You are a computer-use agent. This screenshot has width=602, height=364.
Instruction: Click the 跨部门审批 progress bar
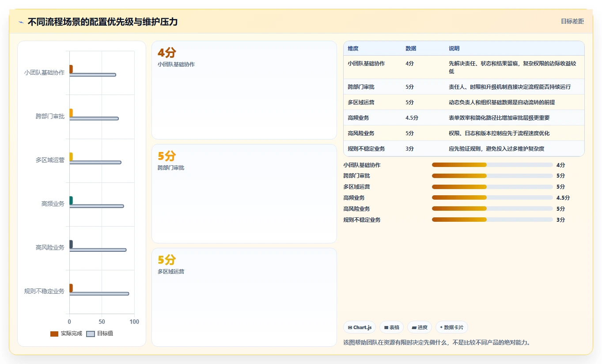click(492, 176)
